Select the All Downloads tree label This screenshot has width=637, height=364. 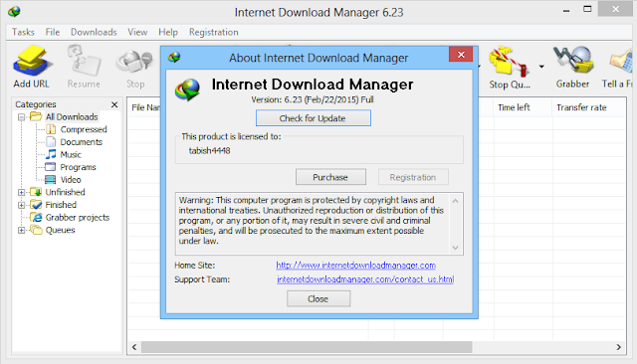(72, 117)
